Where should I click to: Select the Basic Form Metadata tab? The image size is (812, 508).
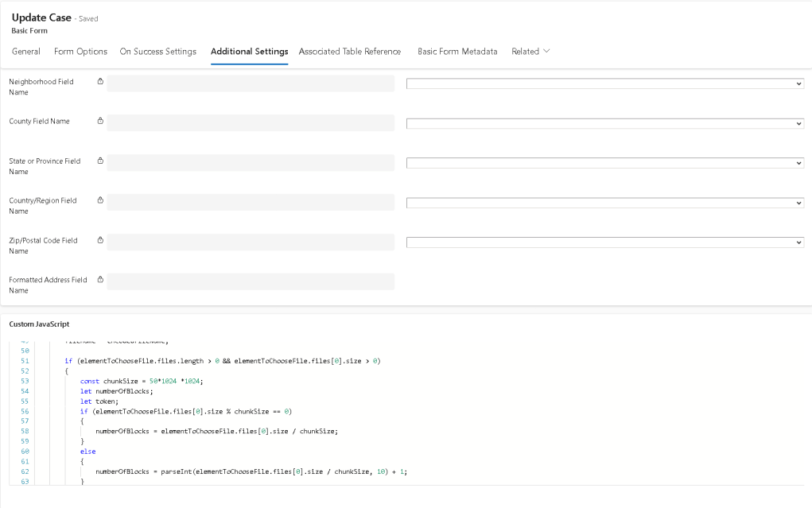(x=456, y=51)
